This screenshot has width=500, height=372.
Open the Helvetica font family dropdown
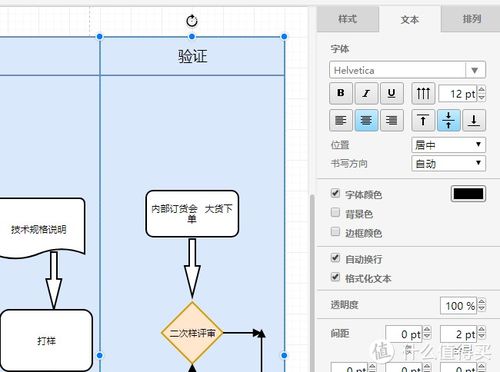pyautogui.click(x=407, y=70)
